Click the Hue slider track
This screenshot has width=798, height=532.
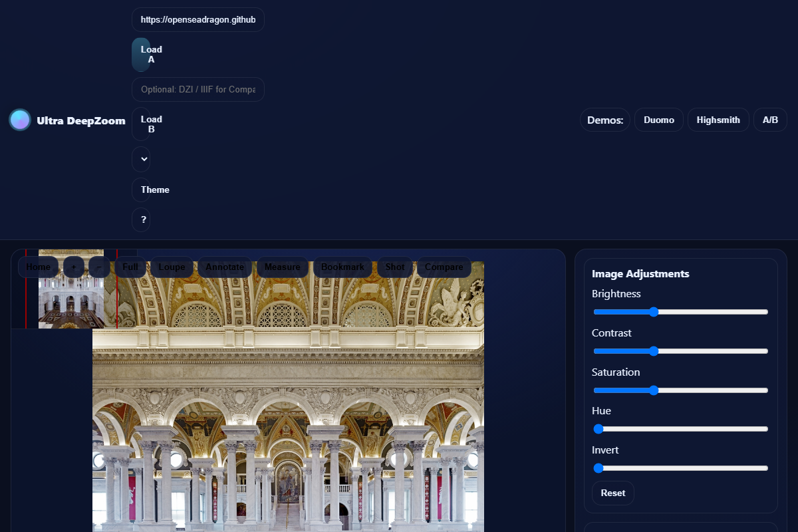point(681,429)
